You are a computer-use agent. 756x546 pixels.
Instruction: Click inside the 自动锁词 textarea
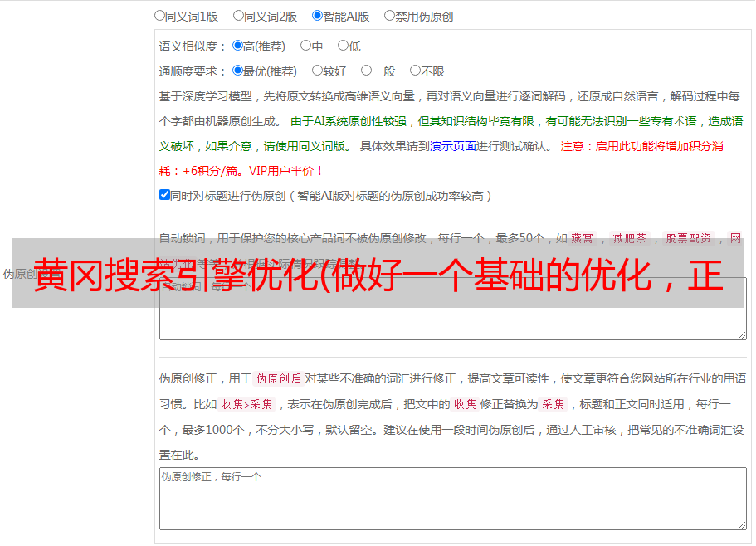[453, 324]
